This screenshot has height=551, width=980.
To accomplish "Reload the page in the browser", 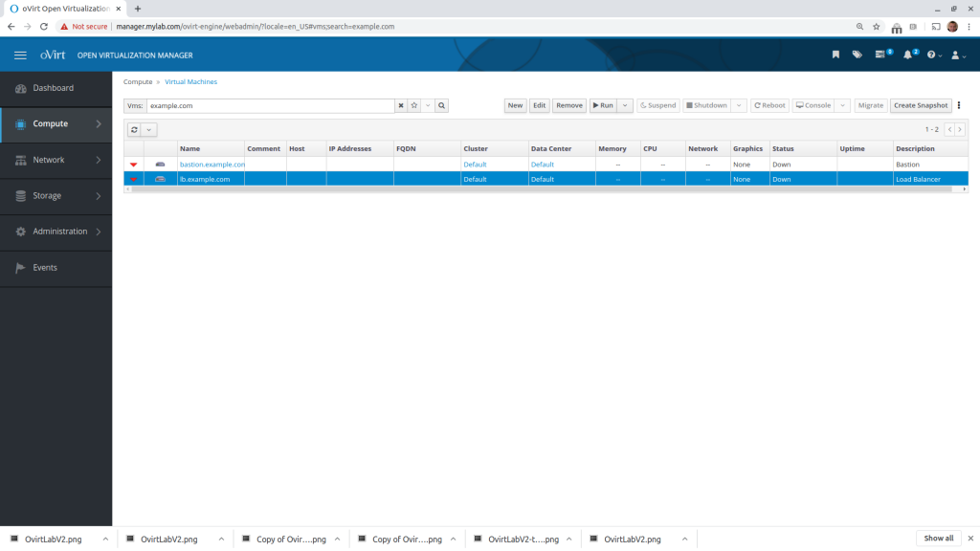I will [44, 26].
